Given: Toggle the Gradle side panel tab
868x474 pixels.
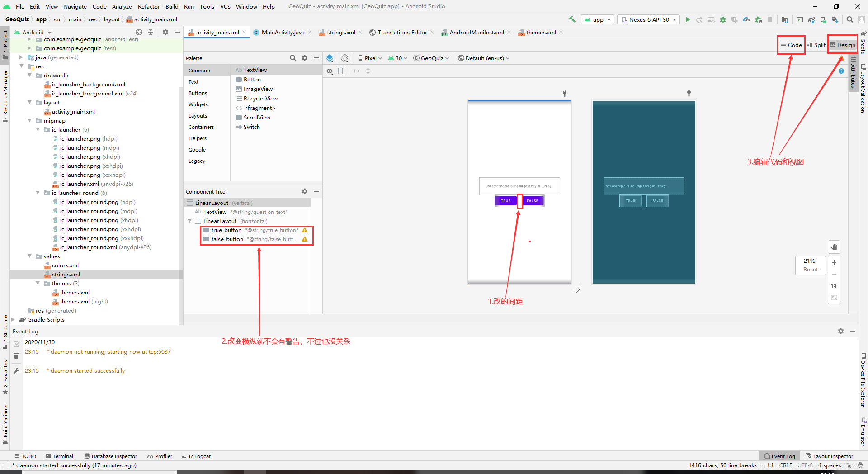Looking at the screenshot, I should click(x=863, y=43).
